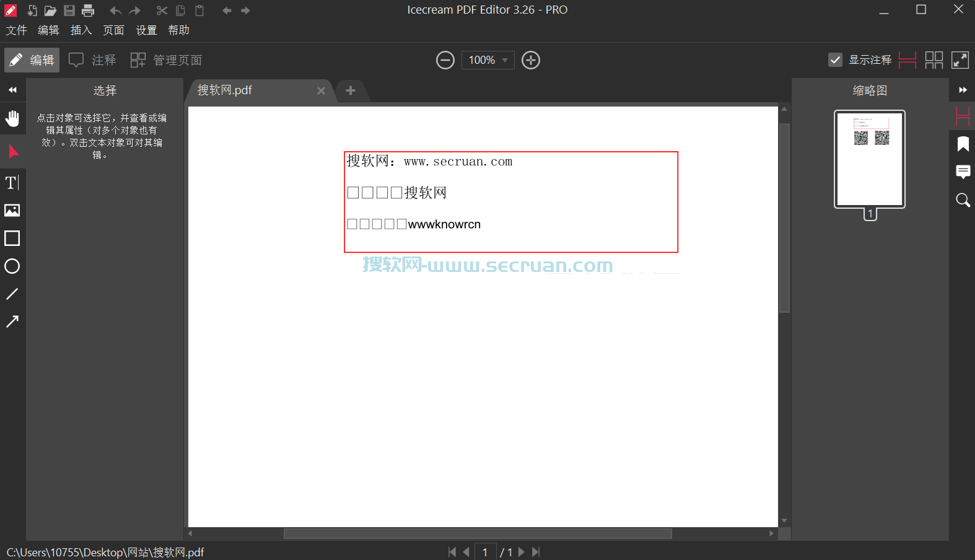Click text line www.secruan.com in page

pyautogui.click(x=458, y=162)
